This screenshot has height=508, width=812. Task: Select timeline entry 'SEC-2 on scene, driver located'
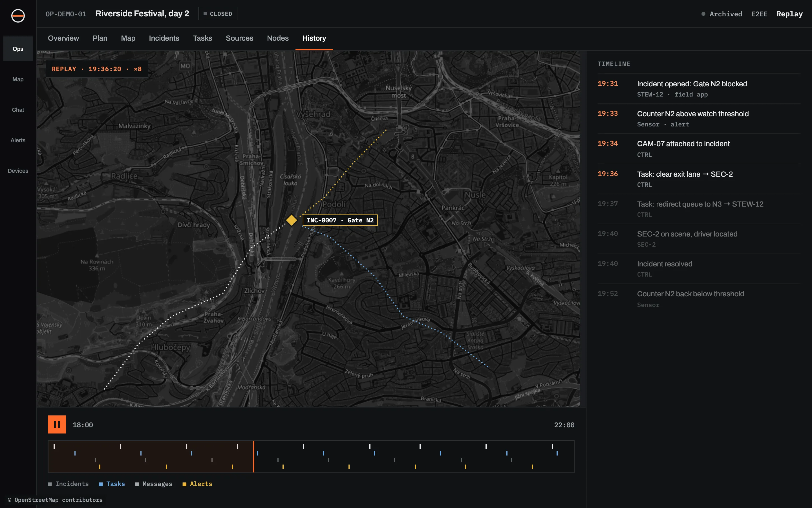click(x=699, y=239)
